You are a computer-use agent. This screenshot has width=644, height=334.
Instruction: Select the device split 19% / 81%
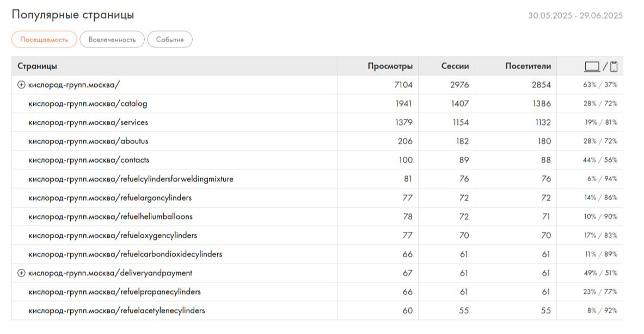tap(601, 123)
